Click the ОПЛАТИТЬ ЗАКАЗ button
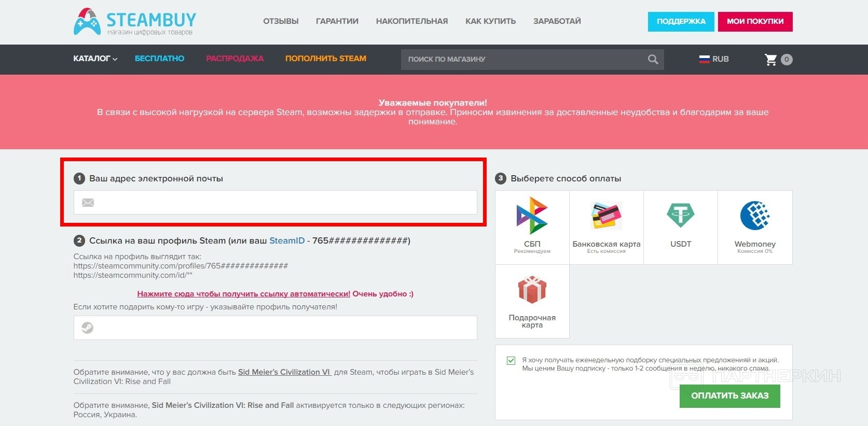868x426 pixels. point(730,396)
